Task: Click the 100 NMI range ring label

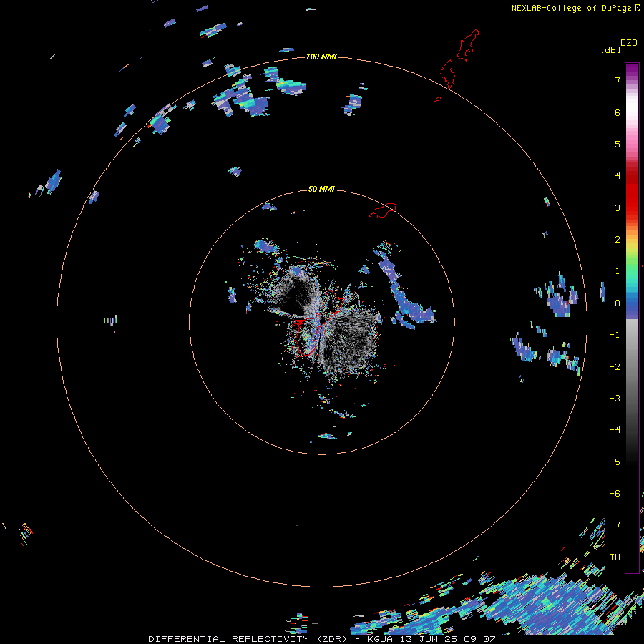Action: tap(321, 57)
